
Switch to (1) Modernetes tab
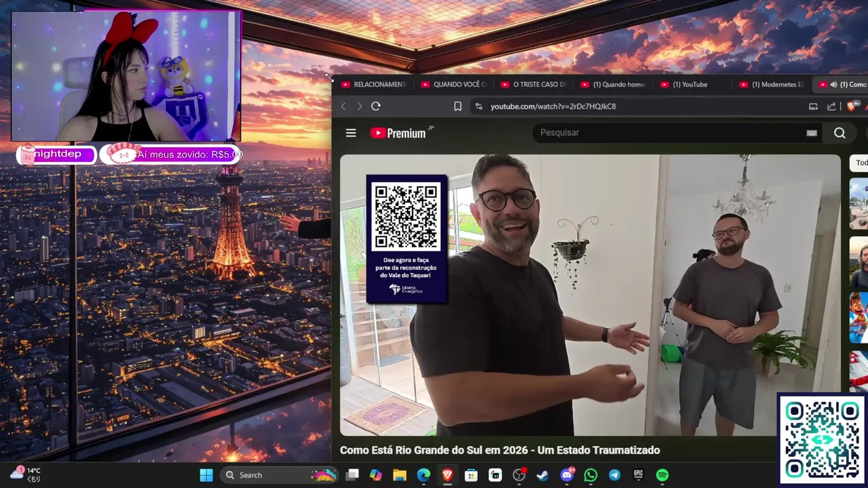pos(773,85)
